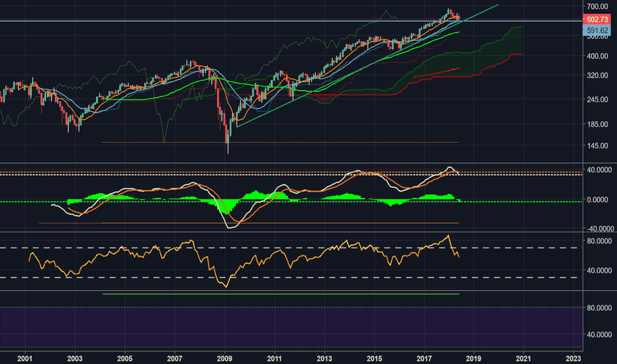Click the 2021 year label on the time axis
This screenshot has height=364, width=617.
pyautogui.click(x=524, y=359)
